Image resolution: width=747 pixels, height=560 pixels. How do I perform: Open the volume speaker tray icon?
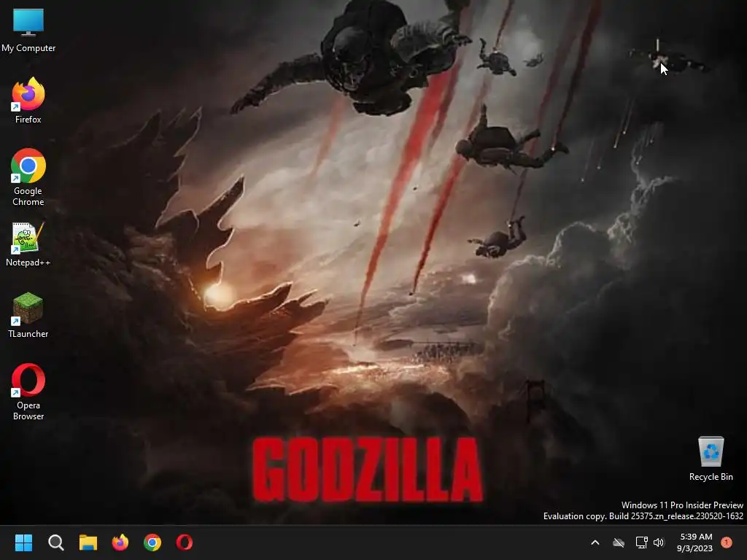click(659, 542)
